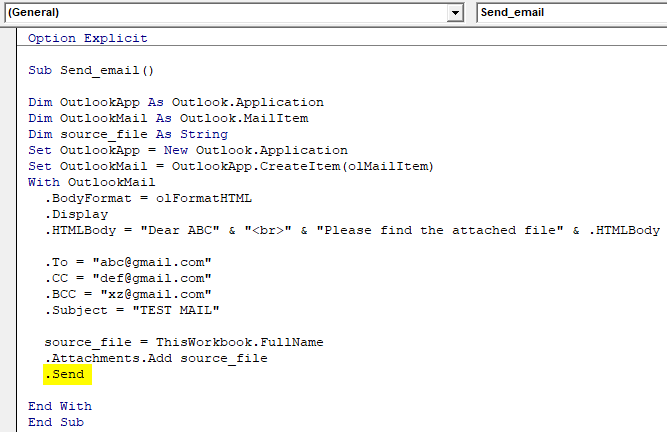Open the (General) object dropdown arrow

(455, 13)
